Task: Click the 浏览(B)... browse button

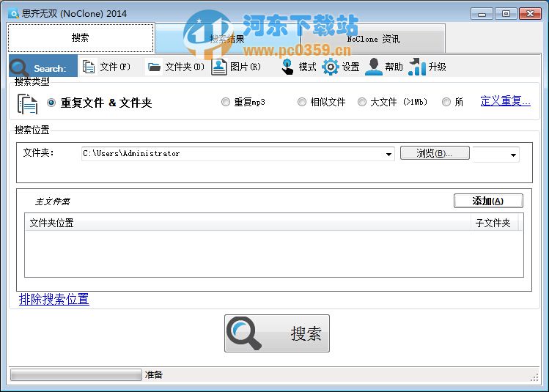Action: pos(435,153)
